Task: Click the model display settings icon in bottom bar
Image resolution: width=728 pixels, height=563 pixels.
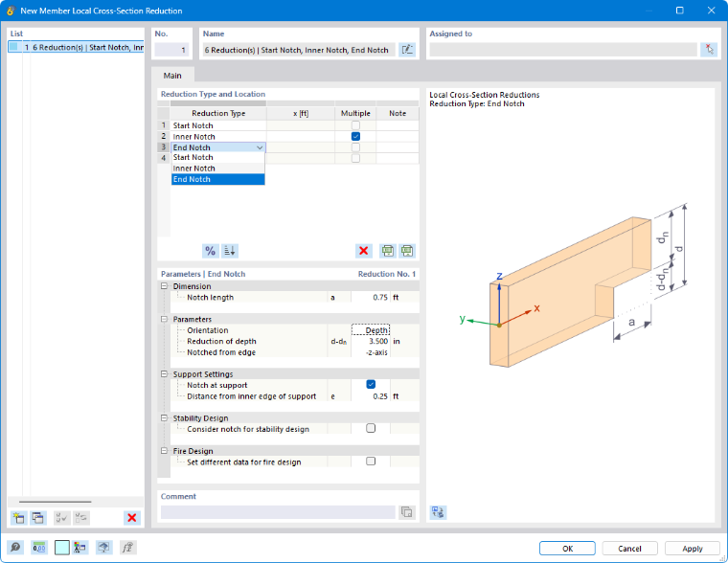Action: tap(80, 548)
